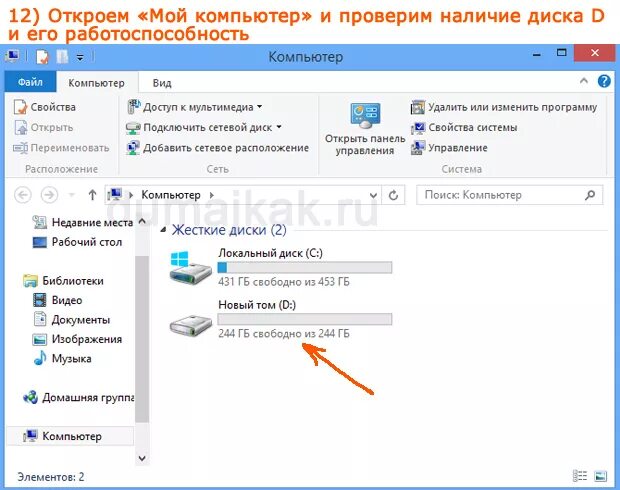Viewport: 620px width, 490px height.
Task: Select Домашняя группа in sidebar
Action: click(78, 397)
